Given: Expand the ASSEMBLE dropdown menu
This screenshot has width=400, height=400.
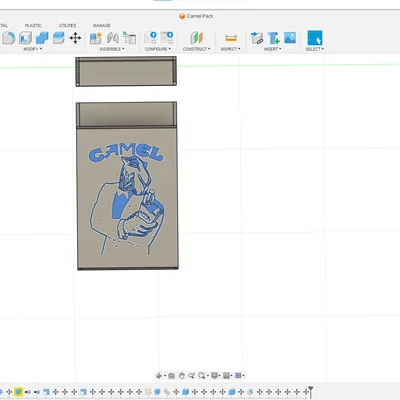Looking at the screenshot, I should (x=112, y=49).
